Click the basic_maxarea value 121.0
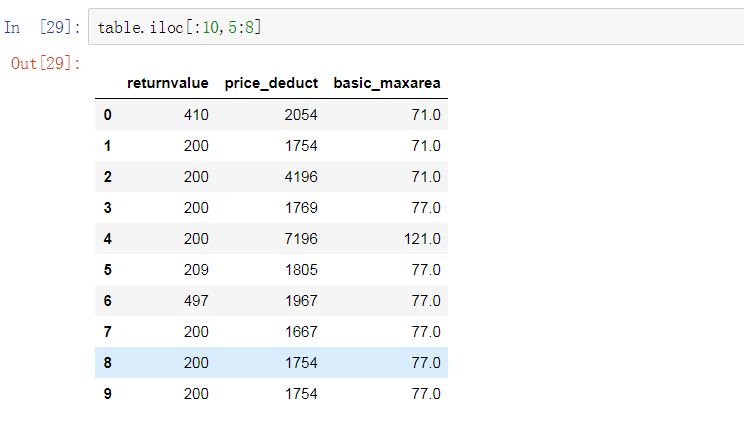The height and width of the screenshot is (429, 744). click(421, 239)
